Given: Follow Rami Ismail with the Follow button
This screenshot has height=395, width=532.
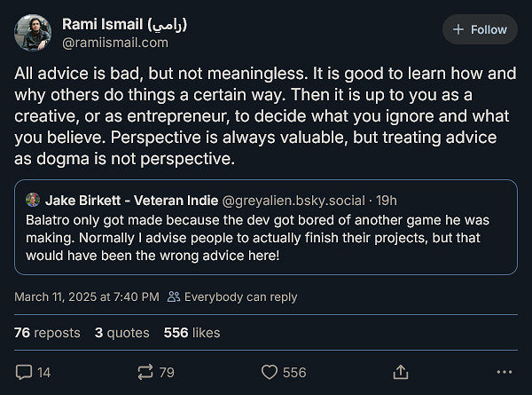Looking at the screenshot, I should point(480,29).
